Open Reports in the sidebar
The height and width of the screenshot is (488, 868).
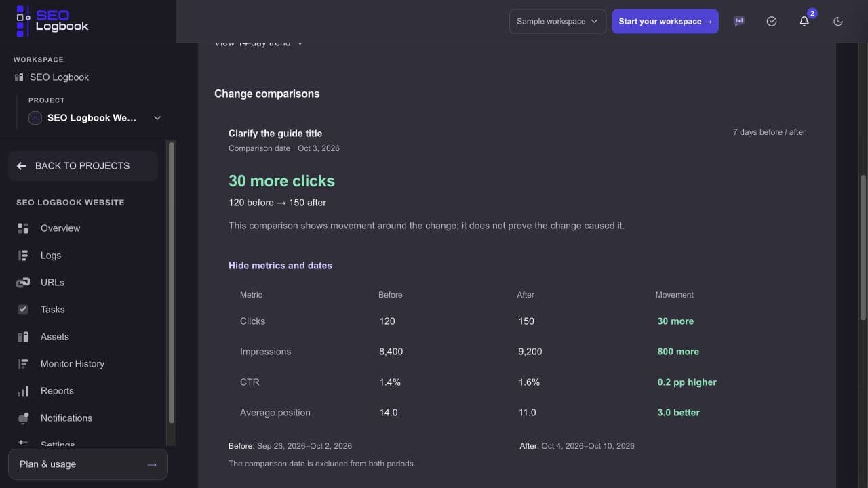[x=57, y=391]
